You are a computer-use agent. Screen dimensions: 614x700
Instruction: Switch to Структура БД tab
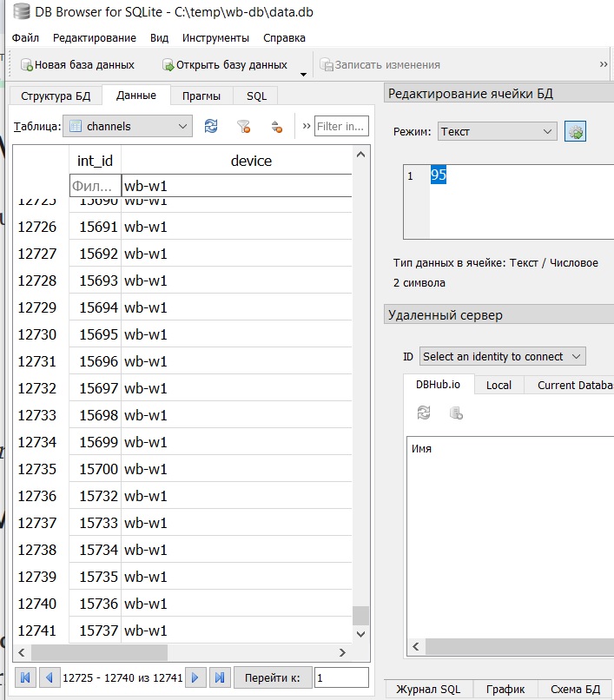click(56, 96)
